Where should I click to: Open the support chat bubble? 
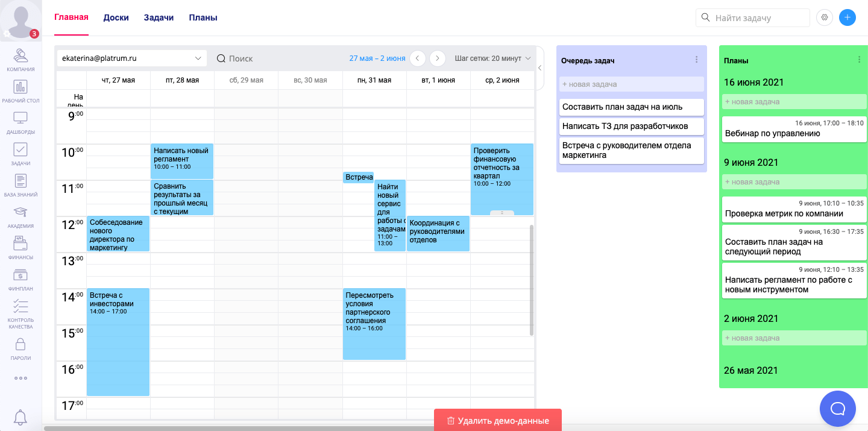pyautogui.click(x=837, y=409)
